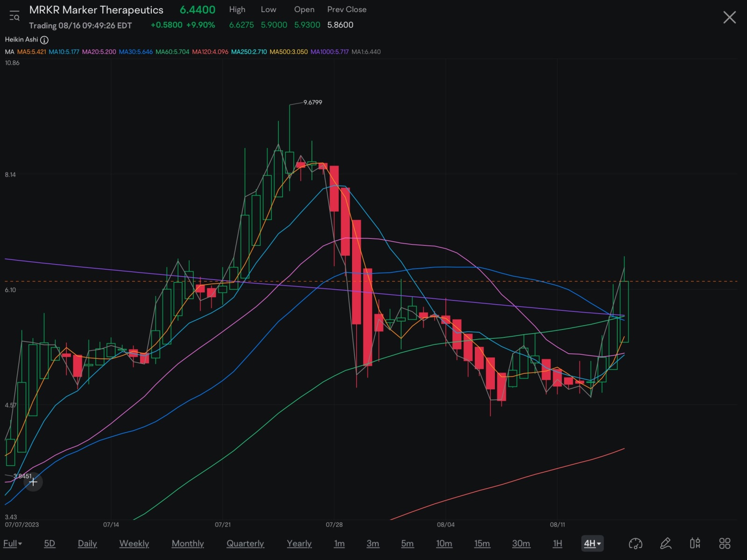Click the crosshair plus marker on chart
The width and height of the screenshot is (747, 560).
pos(33,482)
